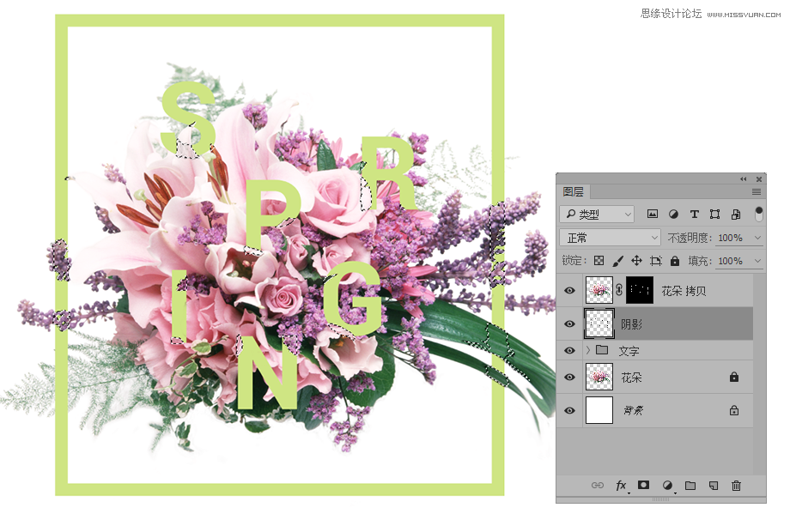Close the Layers panel with X
Image resolution: width=790 pixels, height=532 pixels.
(x=759, y=178)
